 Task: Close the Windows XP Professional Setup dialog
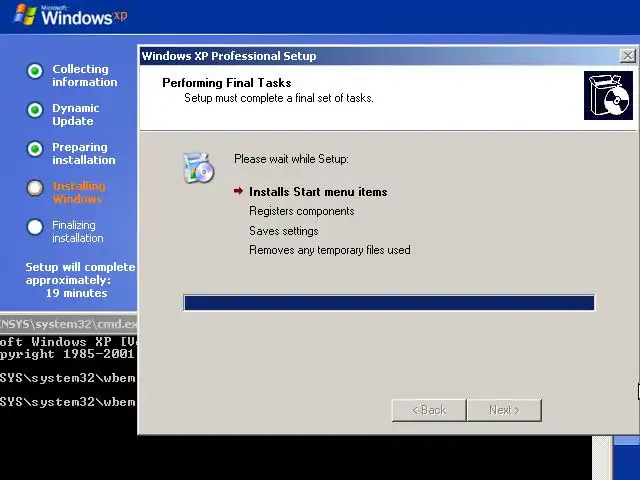pyautogui.click(x=627, y=56)
